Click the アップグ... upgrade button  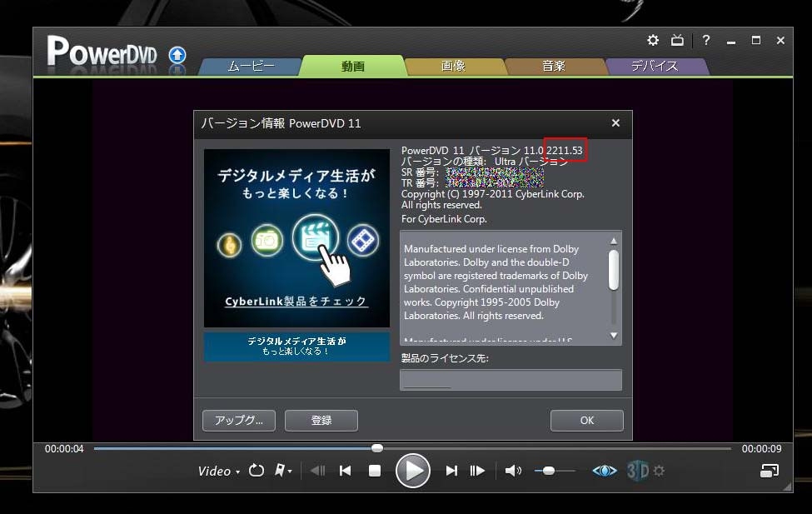click(x=239, y=420)
